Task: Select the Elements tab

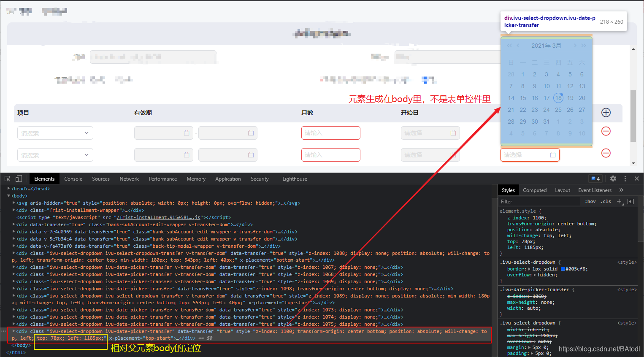Action: (x=44, y=179)
